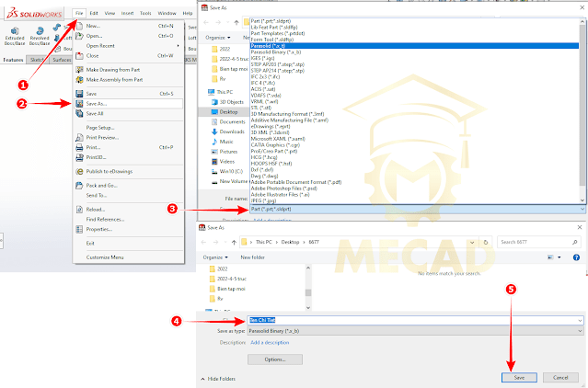The image size is (588, 388).
Task: Click the Cancel button
Action: click(560, 378)
